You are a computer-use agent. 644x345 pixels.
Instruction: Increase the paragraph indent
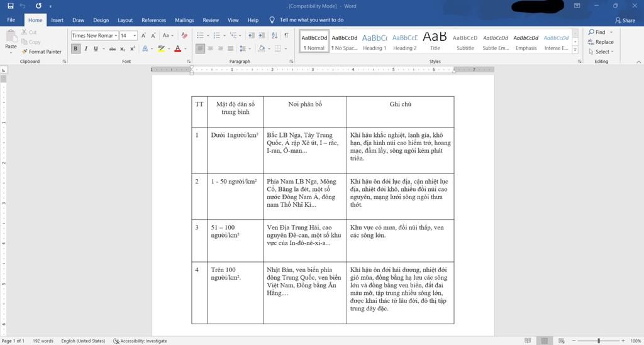[262, 36]
